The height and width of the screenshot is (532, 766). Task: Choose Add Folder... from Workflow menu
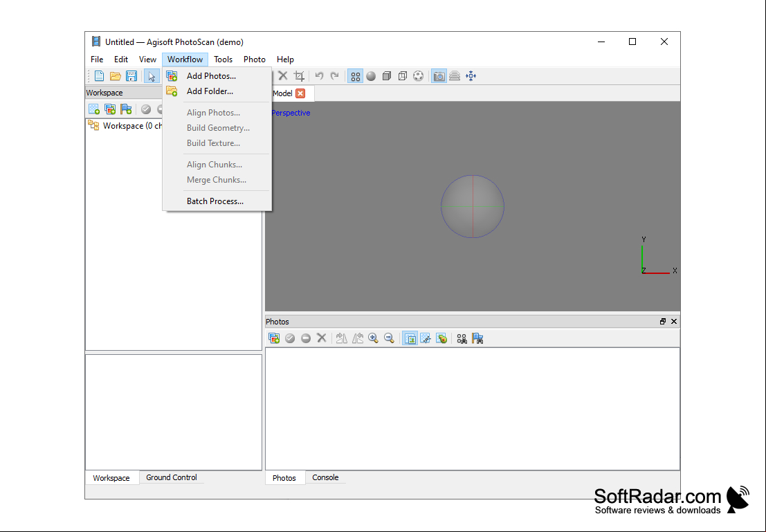tap(217, 91)
